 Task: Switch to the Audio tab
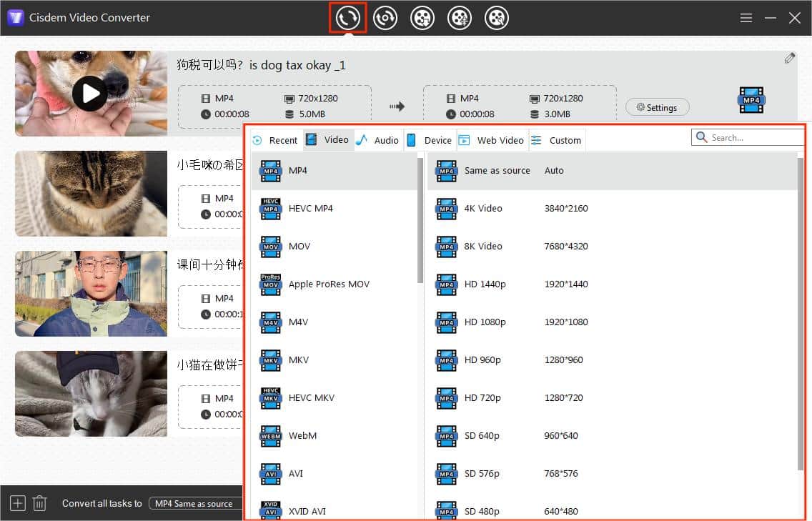(377, 140)
